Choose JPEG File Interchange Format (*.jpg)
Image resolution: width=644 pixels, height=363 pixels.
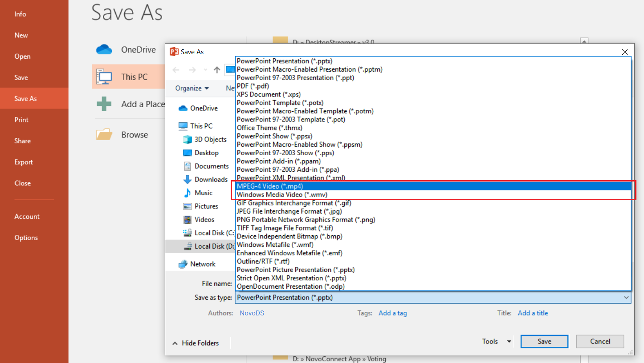pos(433,211)
